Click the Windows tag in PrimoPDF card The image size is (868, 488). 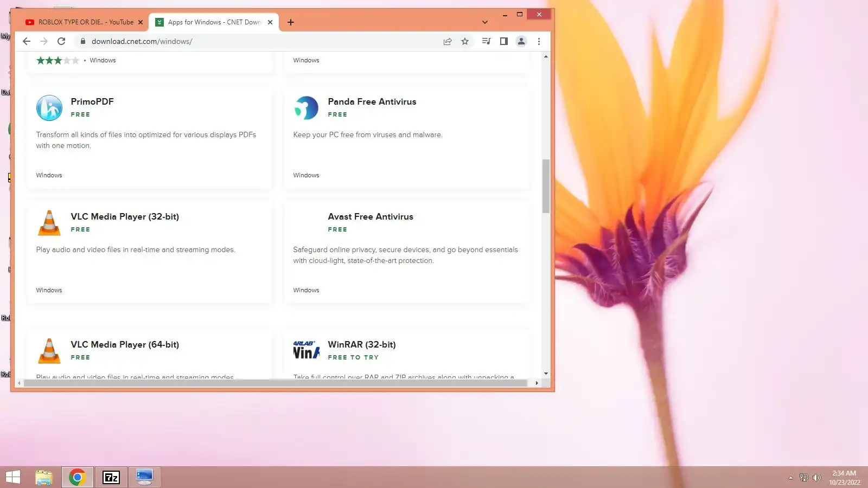(x=49, y=175)
